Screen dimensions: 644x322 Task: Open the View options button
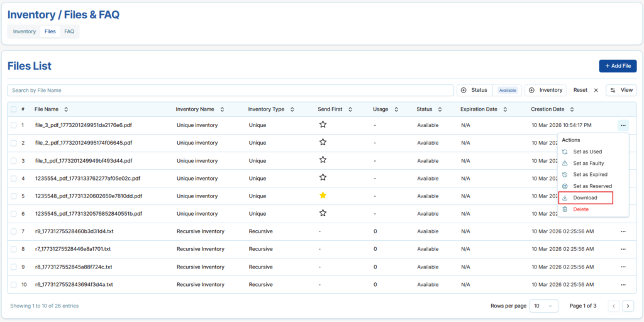pos(621,91)
